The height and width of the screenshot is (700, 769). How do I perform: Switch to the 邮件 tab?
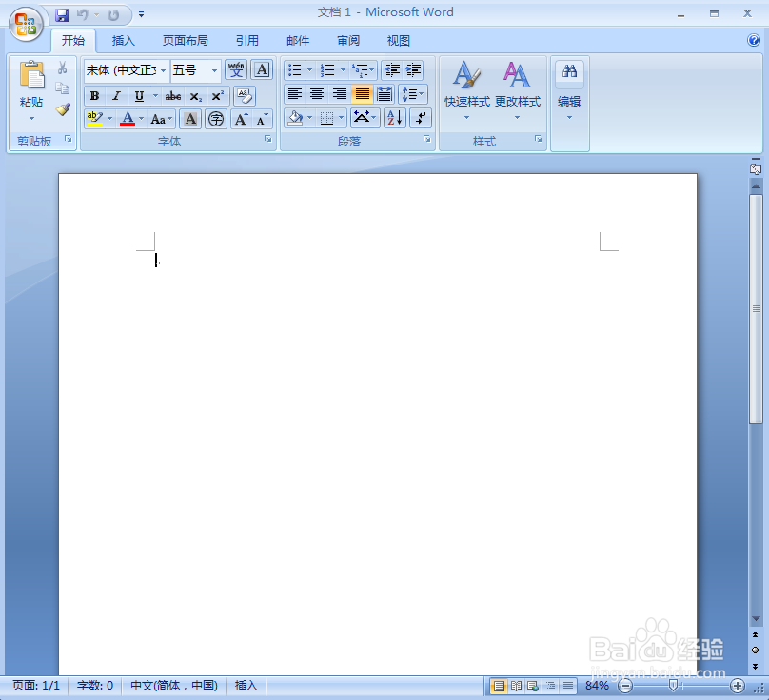coord(298,41)
